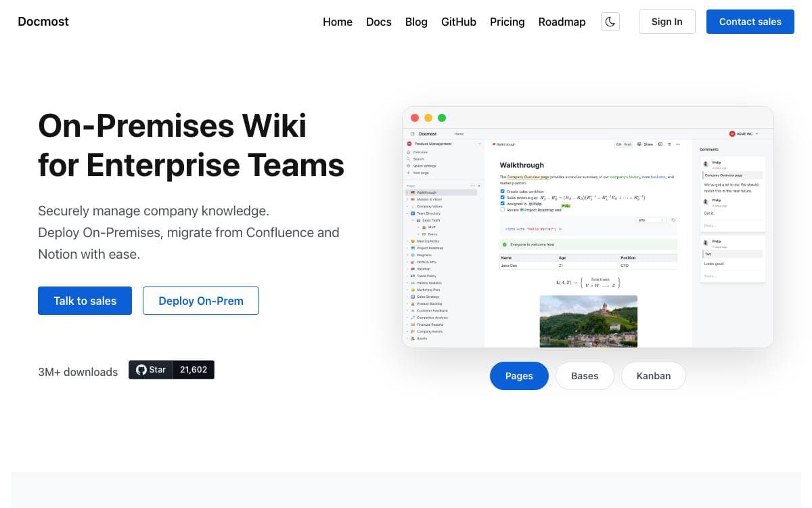Viewport: 812px width, 508px height.
Task: Toggle the Assigned to @Philip checkbox
Action: click(x=502, y=203)
